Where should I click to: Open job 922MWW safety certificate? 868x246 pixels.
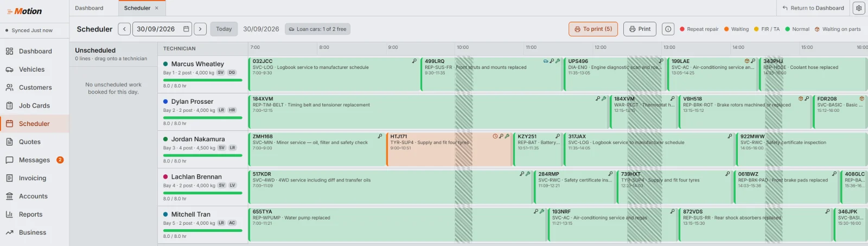801,149
